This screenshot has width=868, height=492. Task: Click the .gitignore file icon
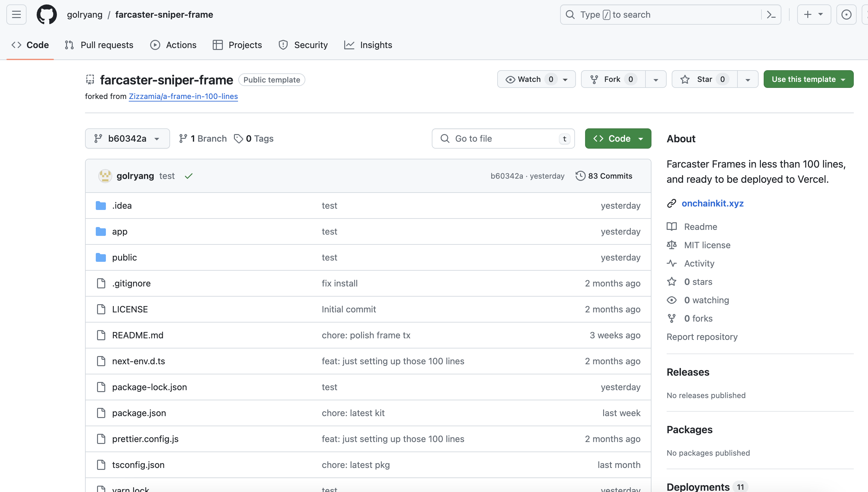pyautogui.click(x=101, y=283)
